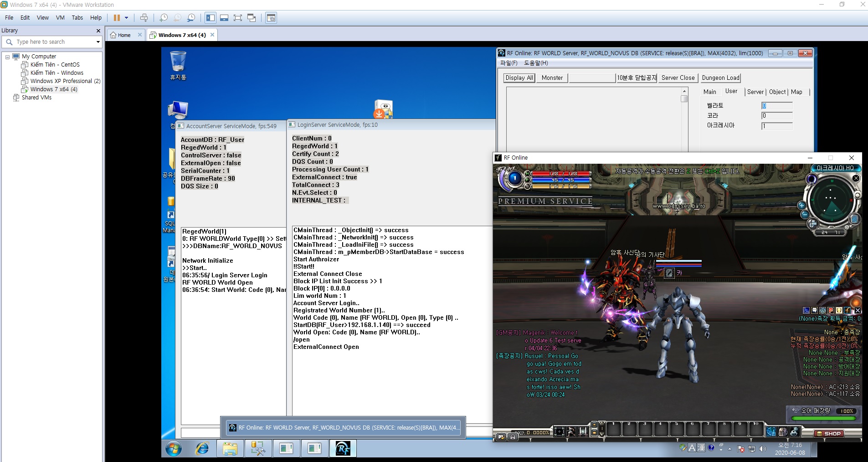Click the blue circuit menu icon near SHOP
This screenshot has height=462, width=868.
[x=771, y=431]
